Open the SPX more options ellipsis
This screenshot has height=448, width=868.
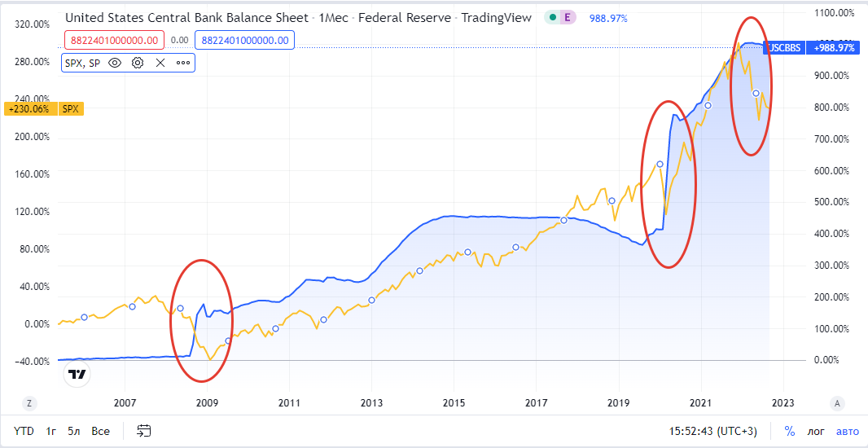click(x=182, y=63)
